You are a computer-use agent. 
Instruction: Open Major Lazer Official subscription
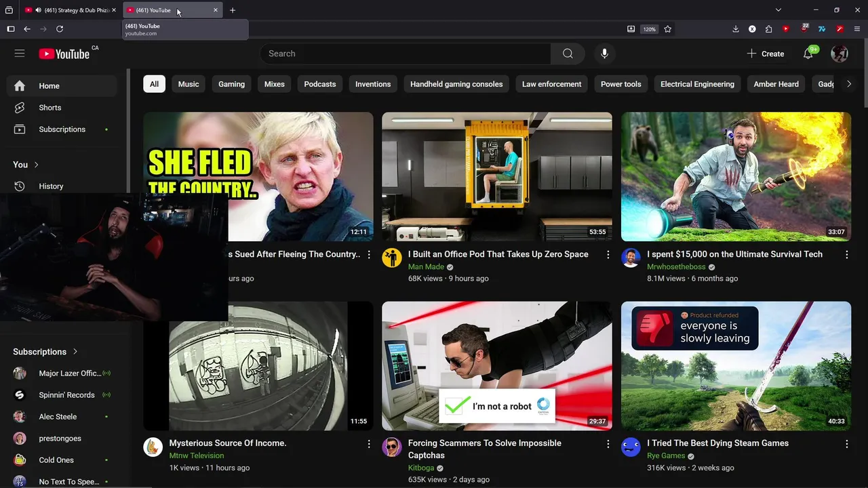[62, 373]
